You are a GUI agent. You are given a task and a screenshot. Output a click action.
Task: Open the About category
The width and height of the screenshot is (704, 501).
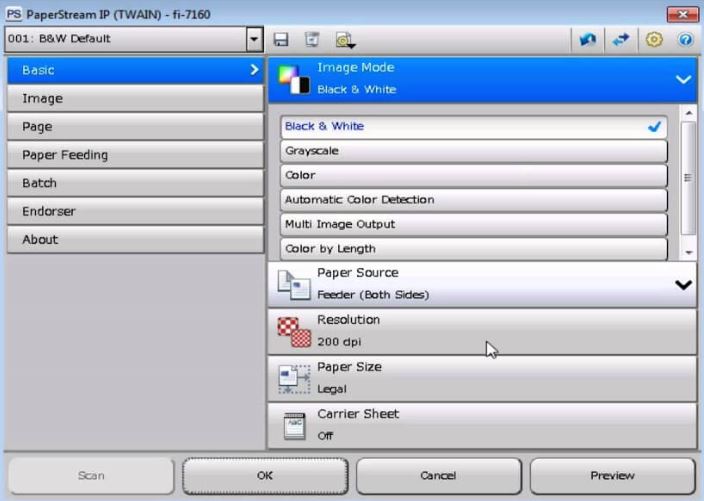(x=135, y=240)
